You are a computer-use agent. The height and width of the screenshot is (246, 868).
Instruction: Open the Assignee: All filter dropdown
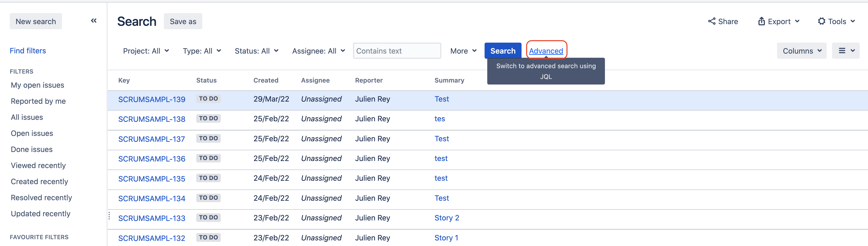coord(319,51)
